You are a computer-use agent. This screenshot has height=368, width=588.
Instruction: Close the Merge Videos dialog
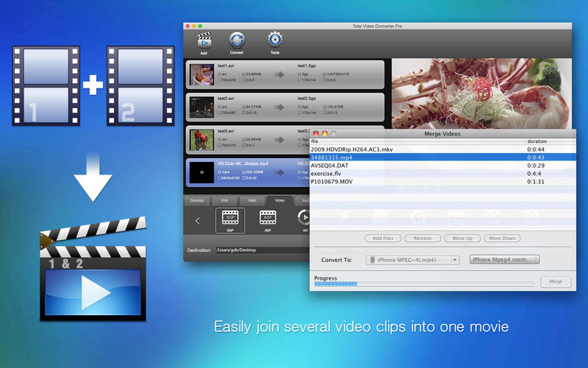click(x=316, y=134)
